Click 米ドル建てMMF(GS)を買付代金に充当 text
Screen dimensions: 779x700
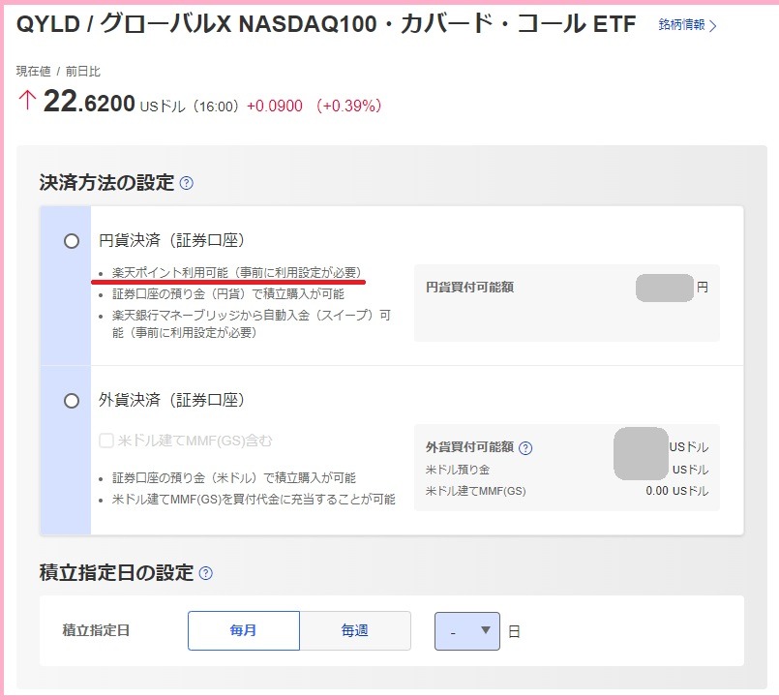click(254, 500)
